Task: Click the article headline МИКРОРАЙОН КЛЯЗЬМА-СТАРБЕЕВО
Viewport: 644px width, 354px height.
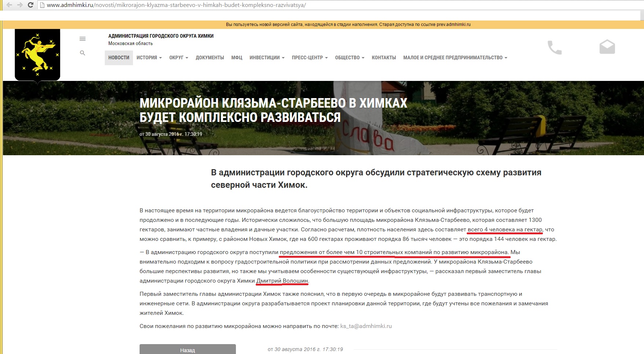Action: pos(273,110)
